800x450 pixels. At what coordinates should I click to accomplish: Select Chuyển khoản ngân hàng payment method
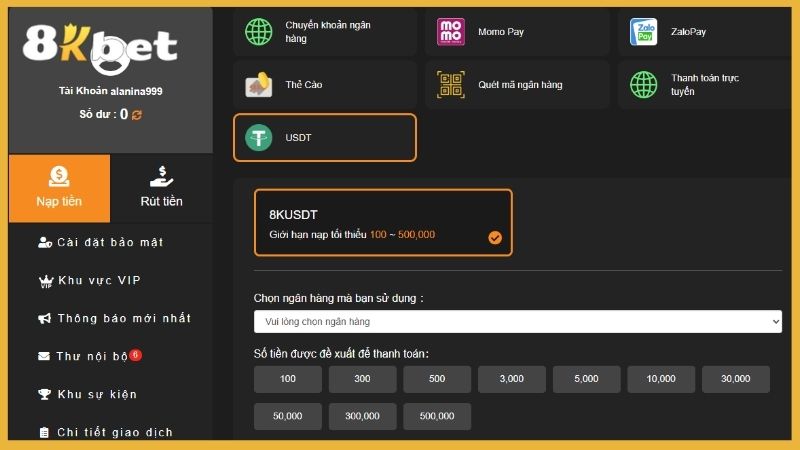tap(325, 32)
